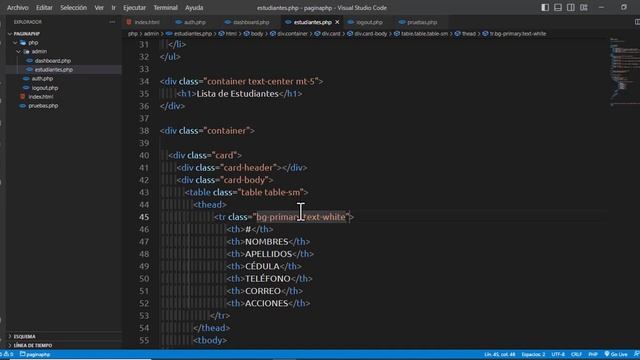Click HTML icon beside index.html in tree
Viewport: 640px width, 360px height.
(x=22, y=97)
